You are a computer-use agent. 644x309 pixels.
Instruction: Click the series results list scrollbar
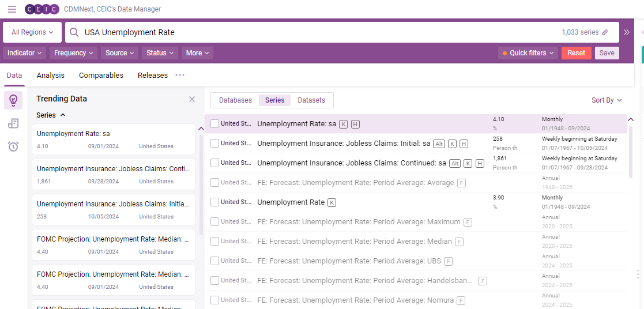click(x=631, y=152)
